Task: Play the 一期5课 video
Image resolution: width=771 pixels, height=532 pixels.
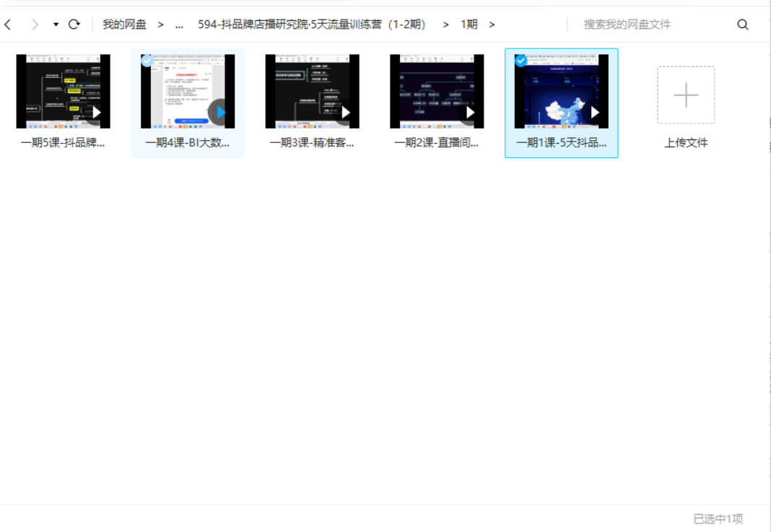Action: [x=97, y=113]
